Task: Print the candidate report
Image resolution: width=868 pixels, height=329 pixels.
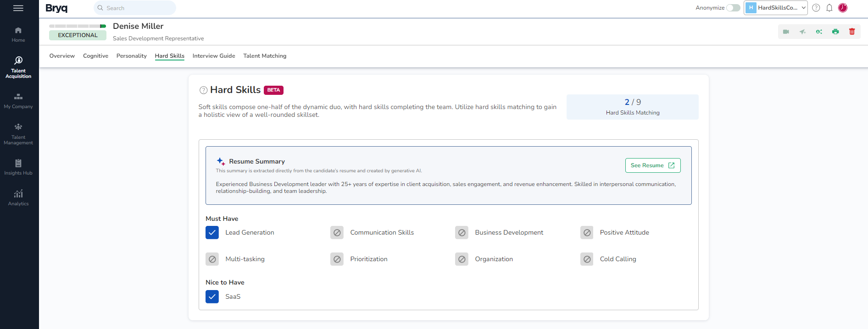Action: (x=835, y=32)
